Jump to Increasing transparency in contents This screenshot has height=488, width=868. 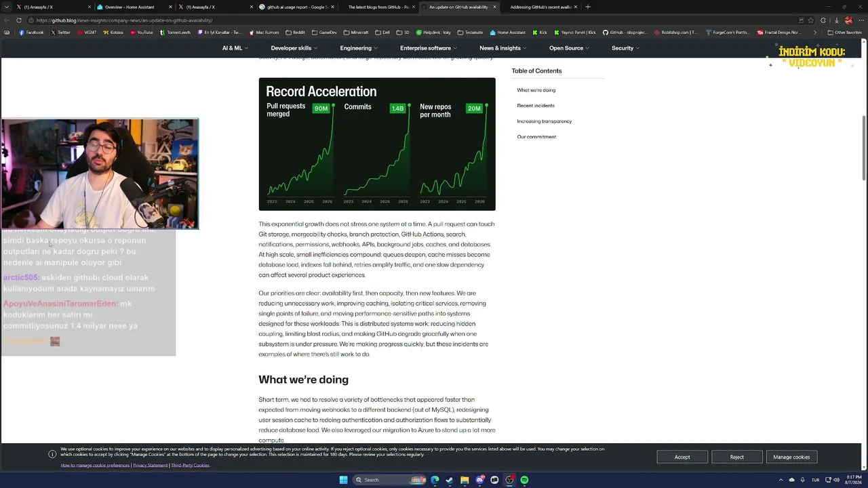tap(544, 121)
